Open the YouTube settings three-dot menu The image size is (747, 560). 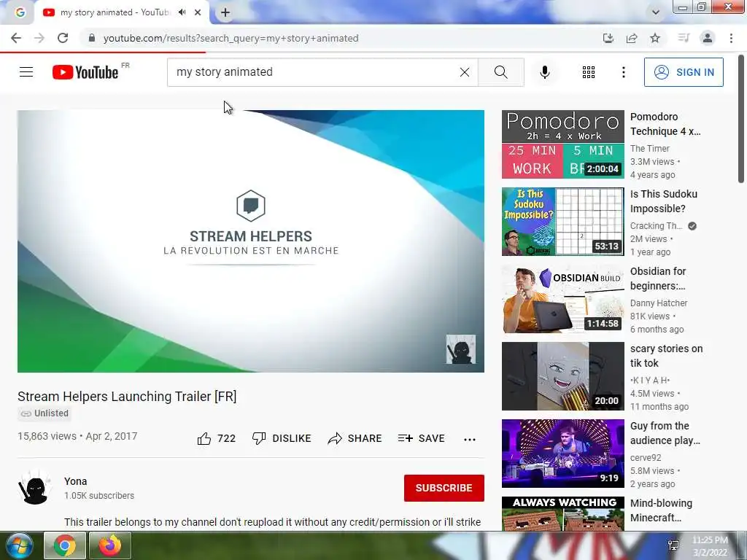623,72
